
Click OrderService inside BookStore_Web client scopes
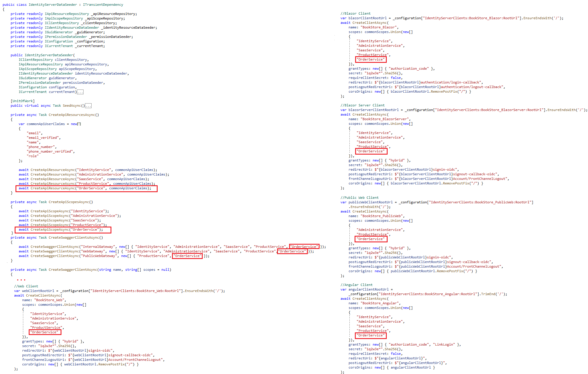[45, 332]
